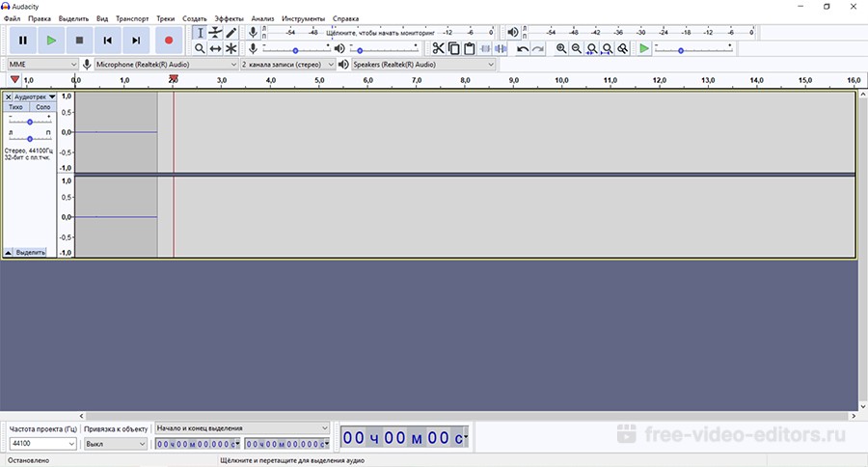Image resolution: width=868 pixels, height=467 pixels.
Task: Open the Эффекты menu
Action: click(x=229, y=18)
